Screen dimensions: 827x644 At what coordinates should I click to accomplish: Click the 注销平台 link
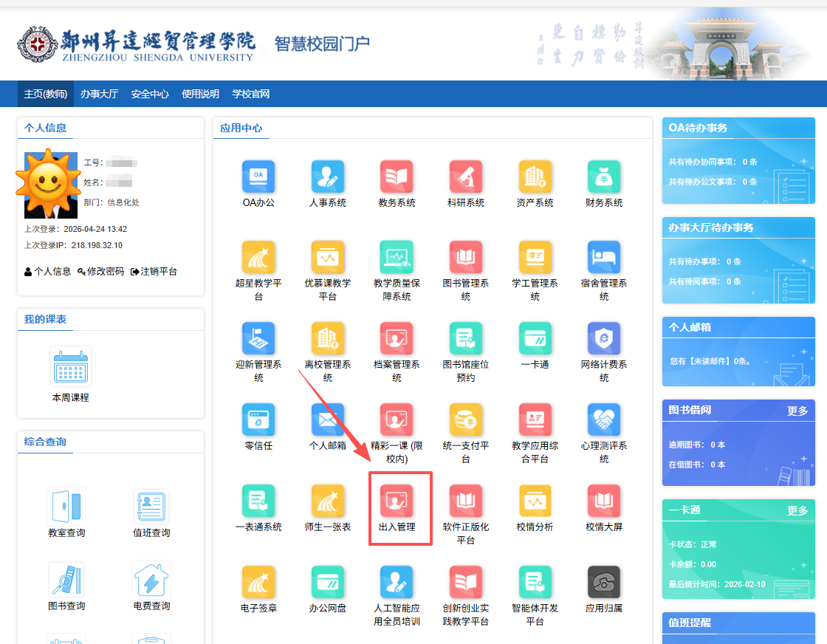coord(154,272)
